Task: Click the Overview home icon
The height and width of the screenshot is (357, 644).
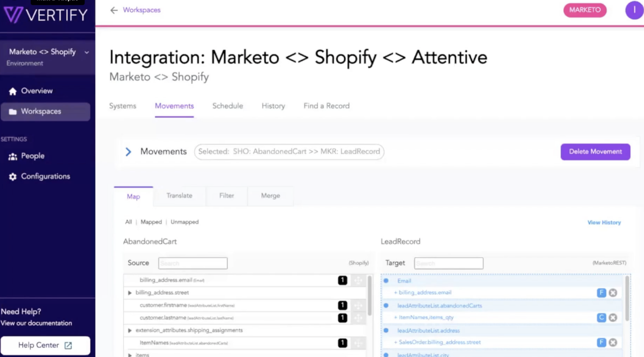Action: tap(13, 91)
